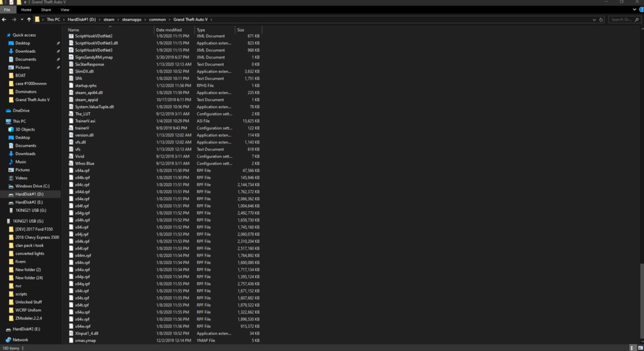Open Dominators folder in sidebar
Viewport: 644px width, 351px height.
[26, 91]
